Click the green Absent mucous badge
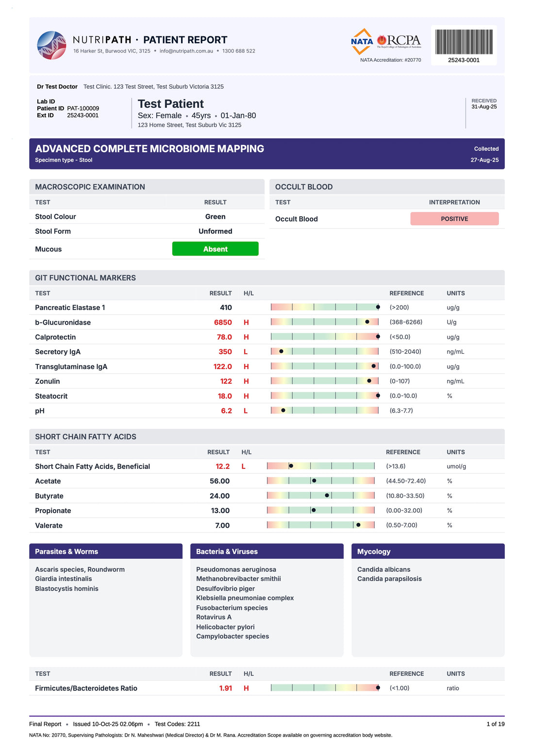This screenshot has height=756, width=534. pos(215,249)
